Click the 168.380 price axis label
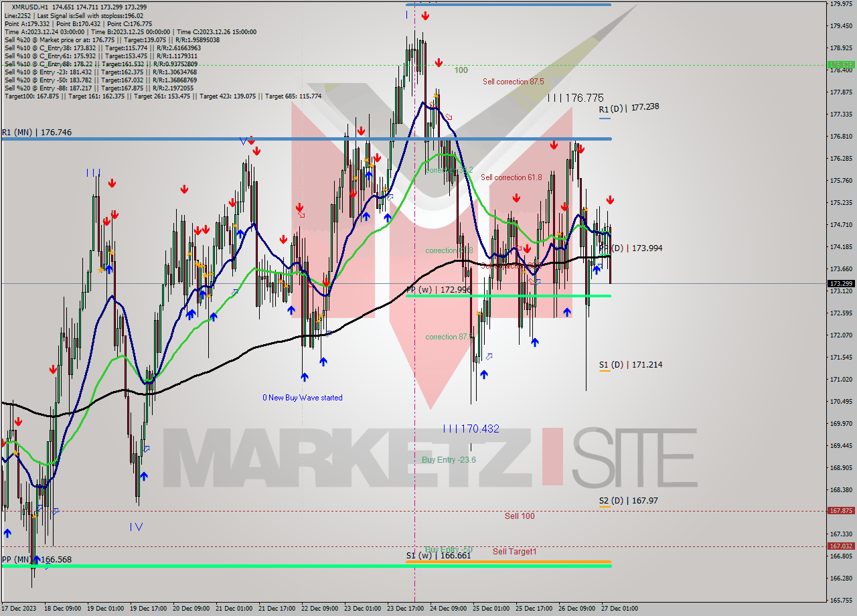Screen dimensions: 857x616 pos(840,489)
